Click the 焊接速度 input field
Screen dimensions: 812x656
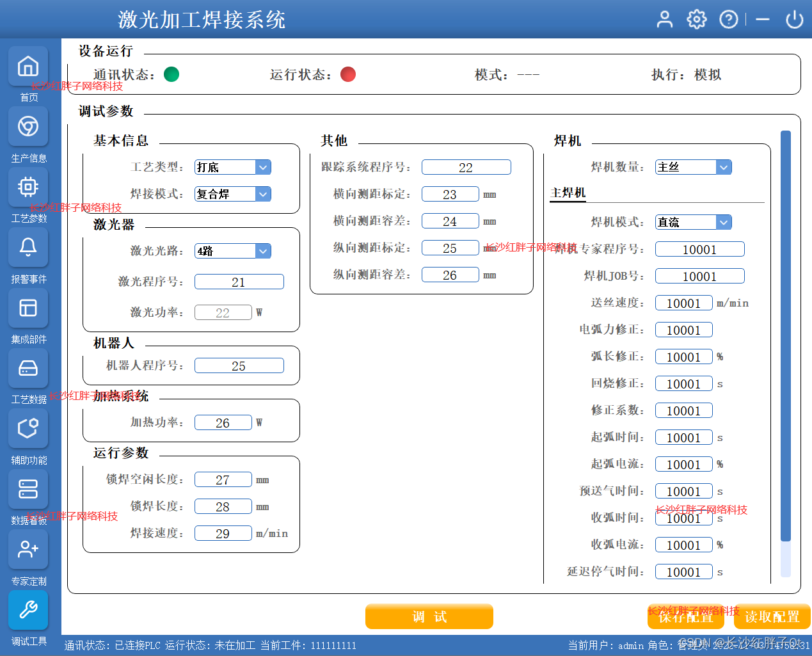click(x=223, y=533)
